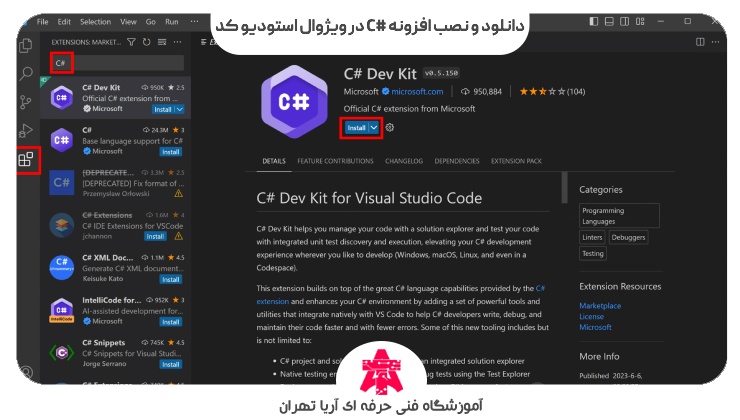This screenshot has width=740, height=420.
Task: Open Extensions panel more actions menu
Action: pyautogui.click(x=177, y=42)
